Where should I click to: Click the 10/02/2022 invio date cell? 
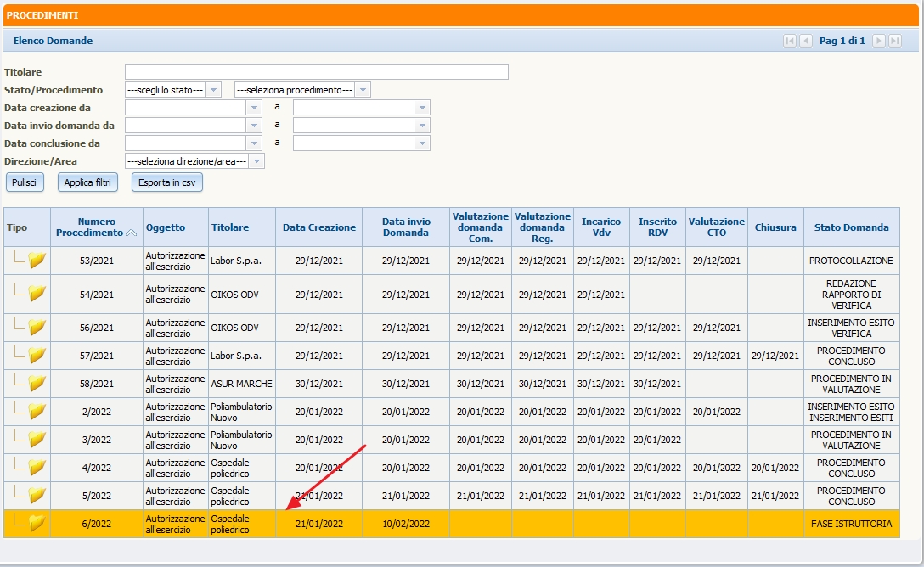pos(406,524)
